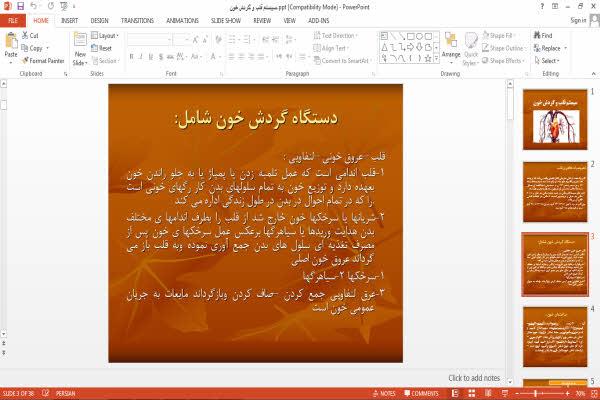Switch to the REVIEW tab
The image size is (600, 400).
tap(262, 21)
